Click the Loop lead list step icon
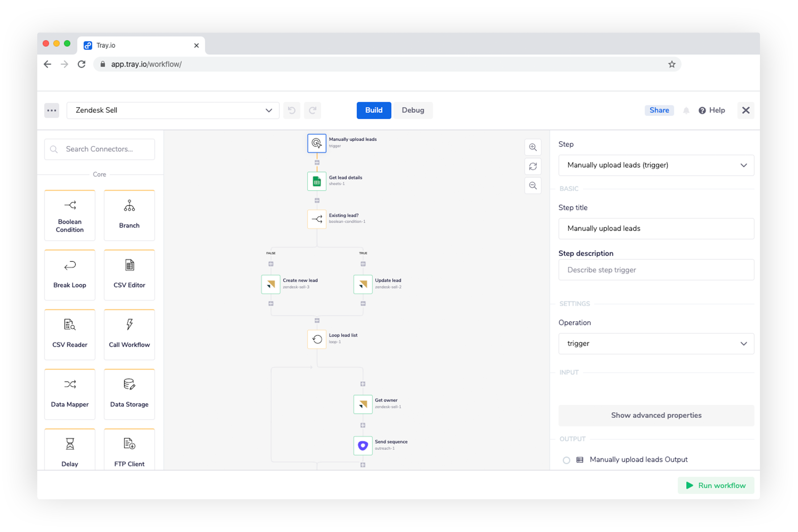 tap(317, 339)
